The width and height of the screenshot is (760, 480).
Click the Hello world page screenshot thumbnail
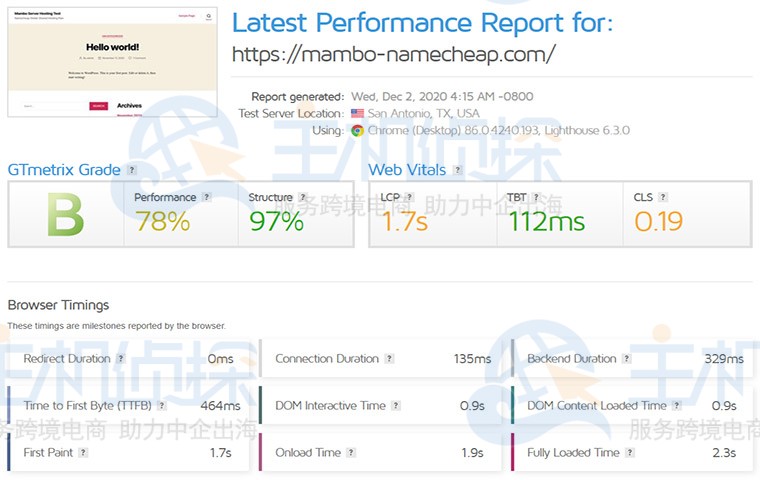click(x=112, y=60)
